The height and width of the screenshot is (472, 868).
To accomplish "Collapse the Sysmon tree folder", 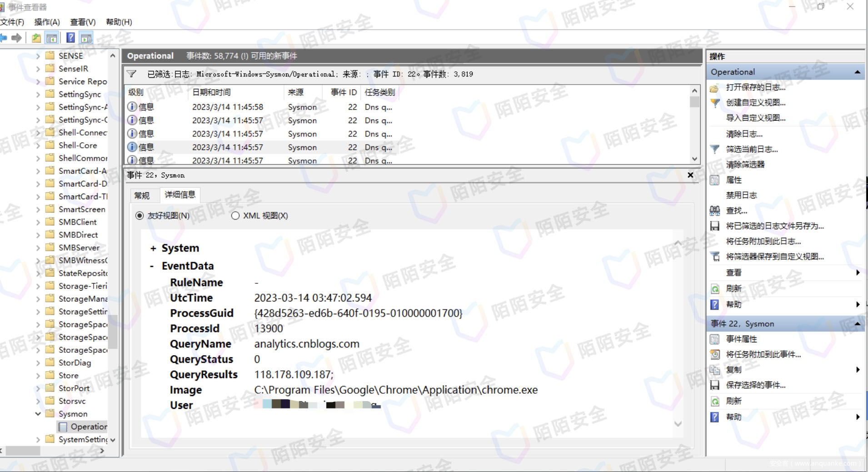I will point(38,414).
